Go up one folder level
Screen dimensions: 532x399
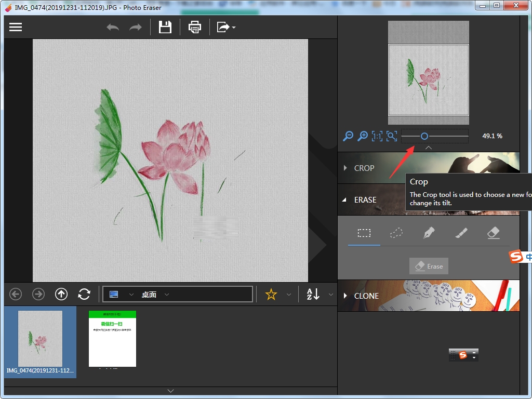click(61, 295)
